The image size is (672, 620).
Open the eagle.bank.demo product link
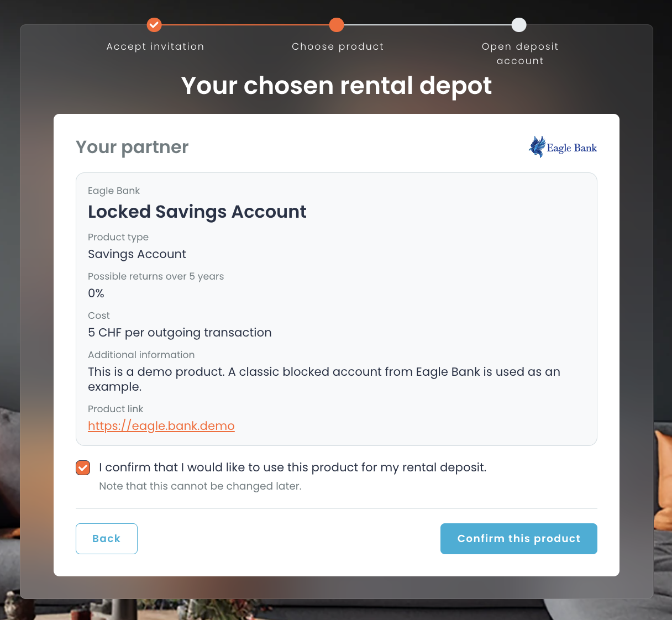tap(161, 425)
